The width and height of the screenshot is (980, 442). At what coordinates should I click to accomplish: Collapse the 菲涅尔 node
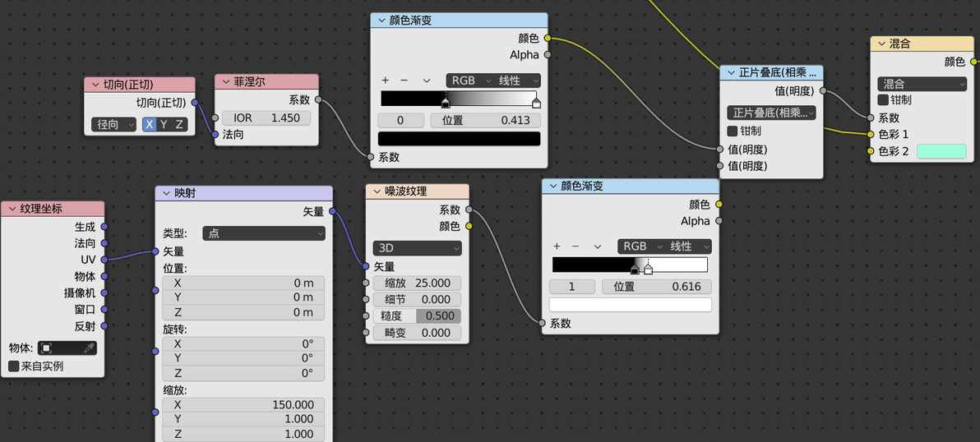point(226,82)
